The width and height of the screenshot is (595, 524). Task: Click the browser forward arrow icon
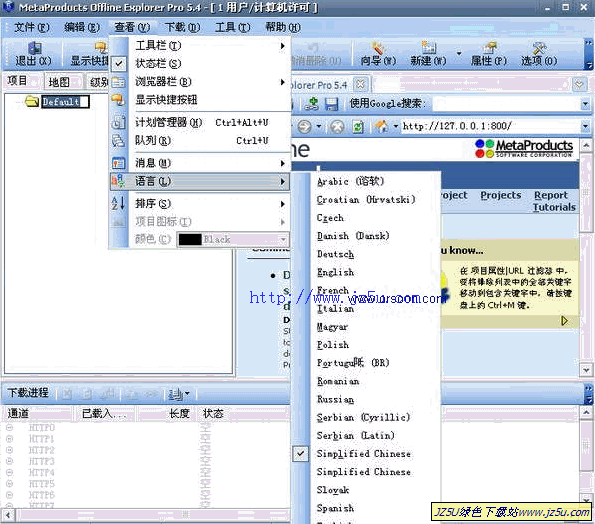304,126
